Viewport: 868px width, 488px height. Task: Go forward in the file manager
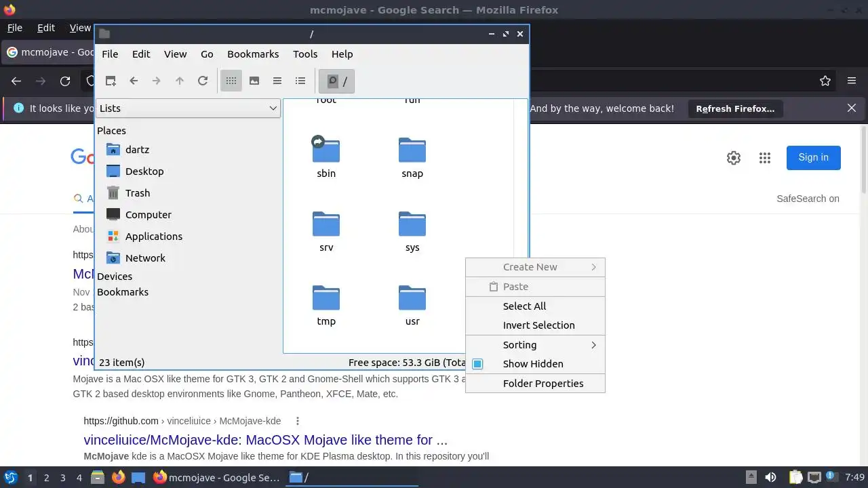(x=157, y=81)
